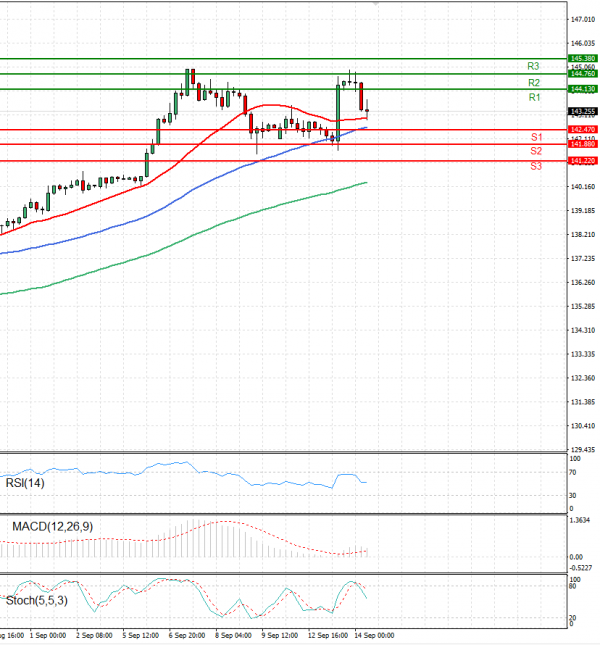Select the R1 resistance label
This screenshot has height=645, width=600.
click(x=534, y=98)
